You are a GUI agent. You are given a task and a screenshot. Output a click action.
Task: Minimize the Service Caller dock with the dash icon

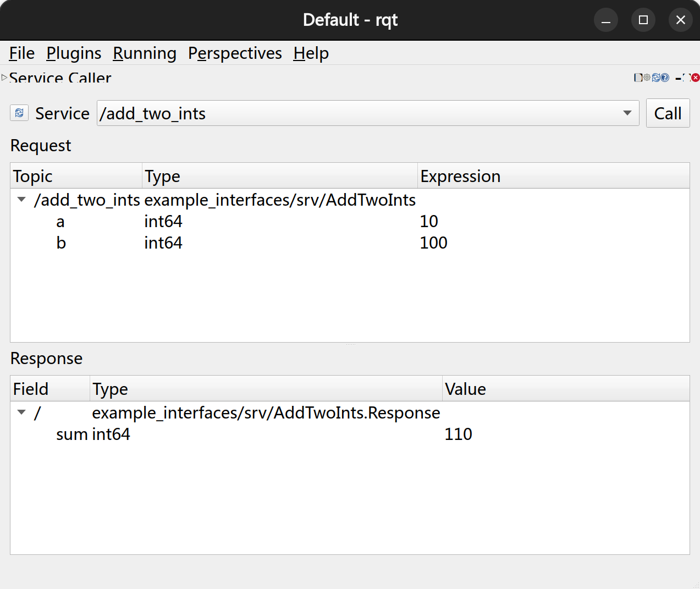point(678,78)
